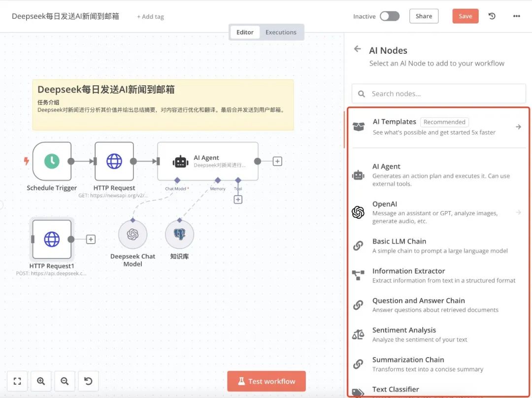Click the workflow name in header
Image resolution: width=532 pixels, height=398 pixels.
pos(66,16)
